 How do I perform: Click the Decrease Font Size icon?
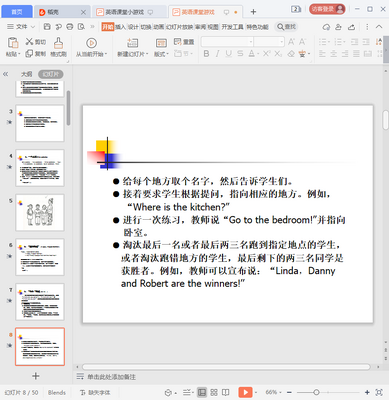click(302, 42)
